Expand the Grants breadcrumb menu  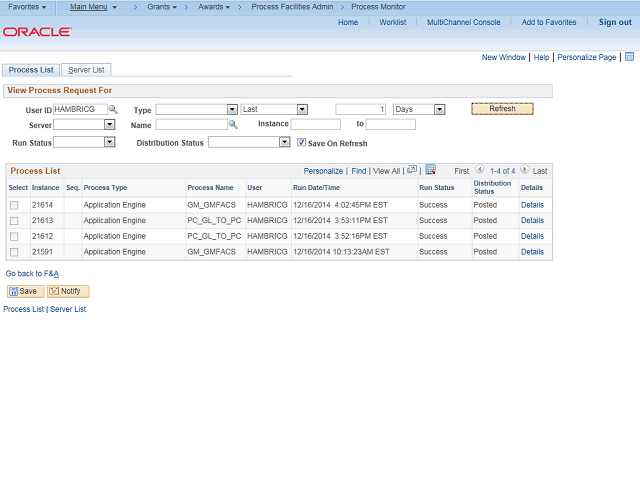[x=162, y=7]
